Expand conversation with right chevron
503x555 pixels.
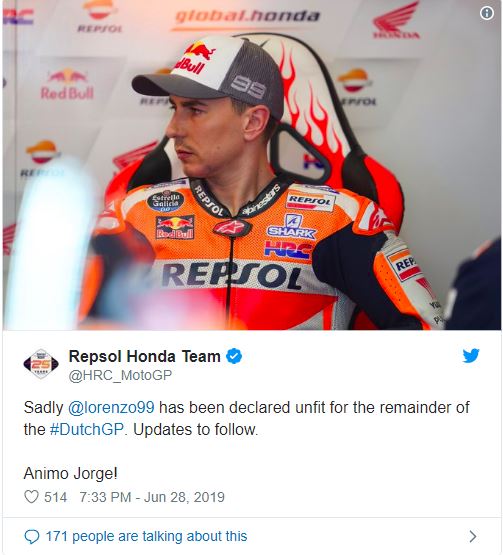click(x=473, y=537)
